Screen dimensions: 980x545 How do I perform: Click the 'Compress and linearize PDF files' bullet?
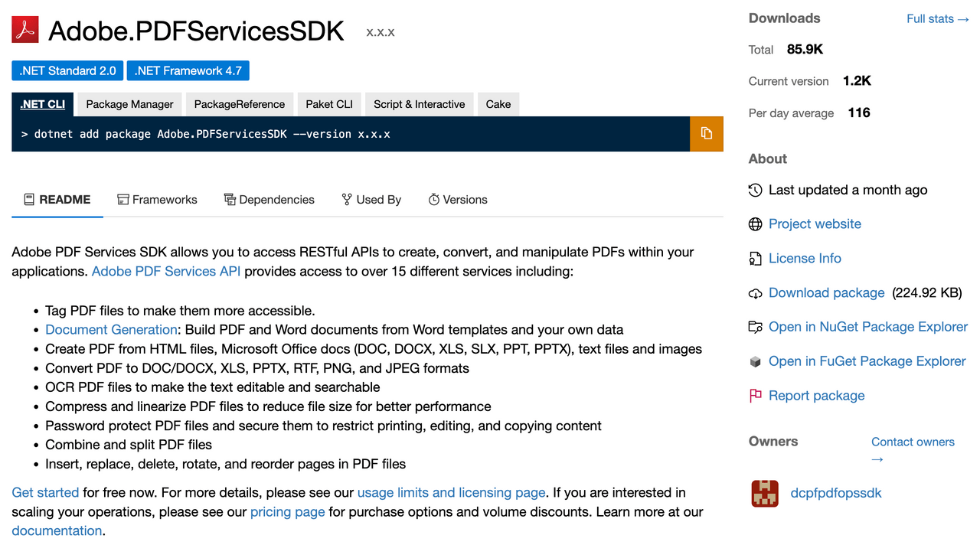click(268, 406)
